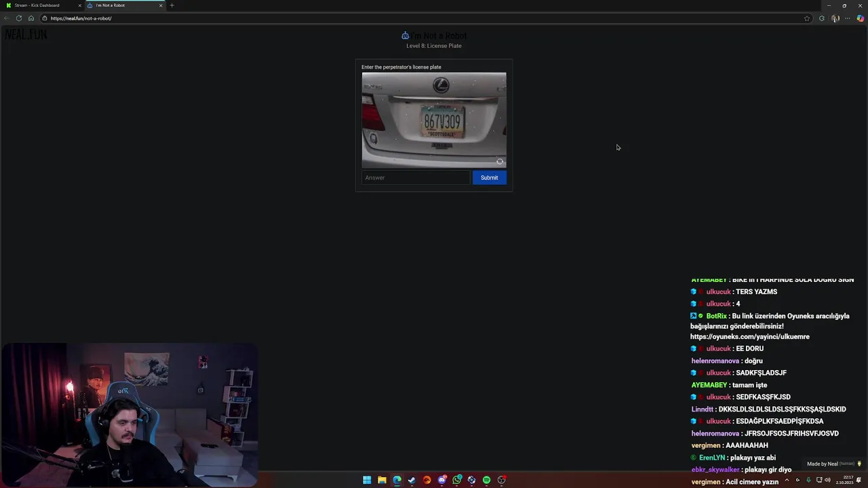Open Microsoft Edge from the taskbar
This screenshot has height=488, width=868.
397,480
